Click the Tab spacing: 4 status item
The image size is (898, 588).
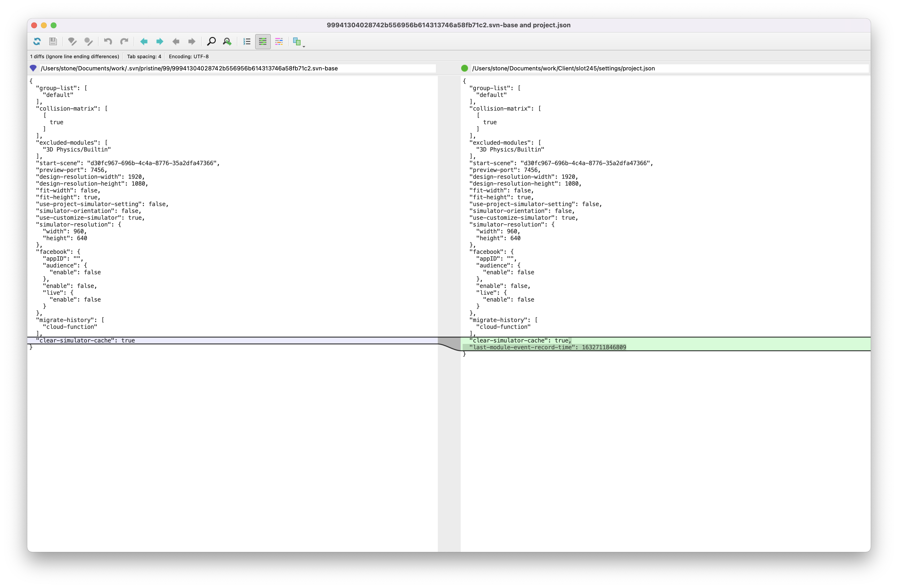144,56
